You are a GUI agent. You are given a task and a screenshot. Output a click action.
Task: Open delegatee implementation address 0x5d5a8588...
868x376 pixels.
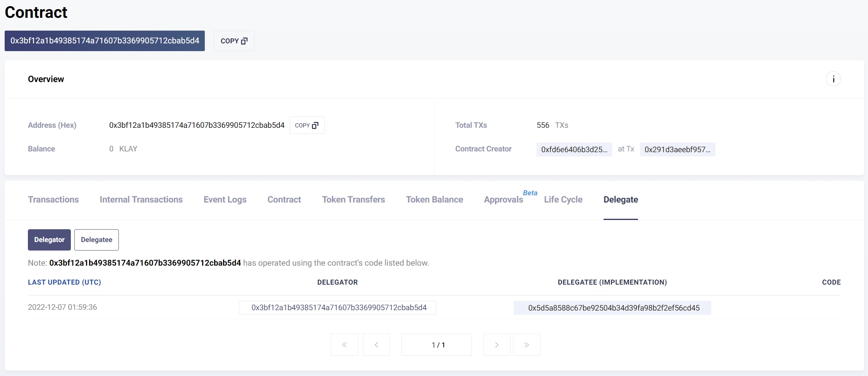pos(614,308)
